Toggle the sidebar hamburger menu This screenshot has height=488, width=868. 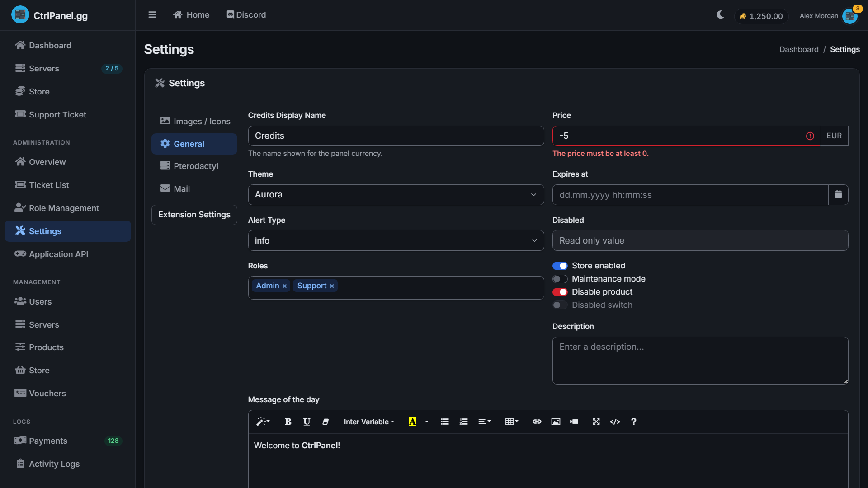click(152, 15)
